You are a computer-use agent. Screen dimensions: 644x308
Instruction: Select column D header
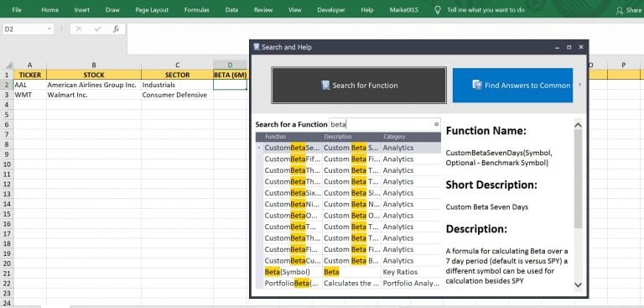(x=230, y=65)
